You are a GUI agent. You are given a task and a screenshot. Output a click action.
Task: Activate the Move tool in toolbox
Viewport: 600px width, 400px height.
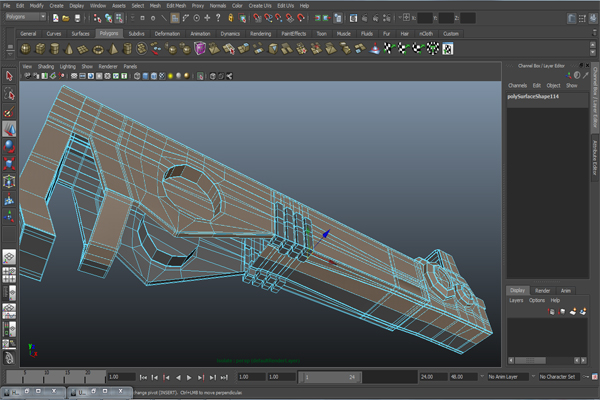click(9, 129)
